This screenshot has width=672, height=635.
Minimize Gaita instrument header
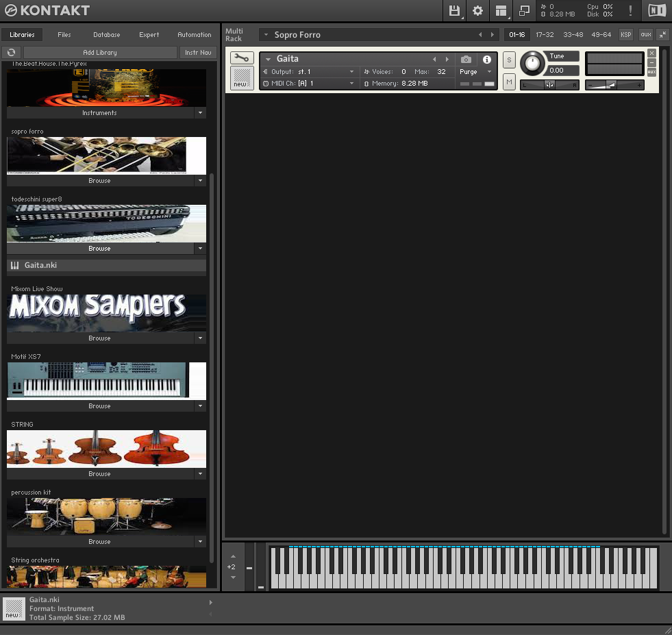click(x=651, y=62)
